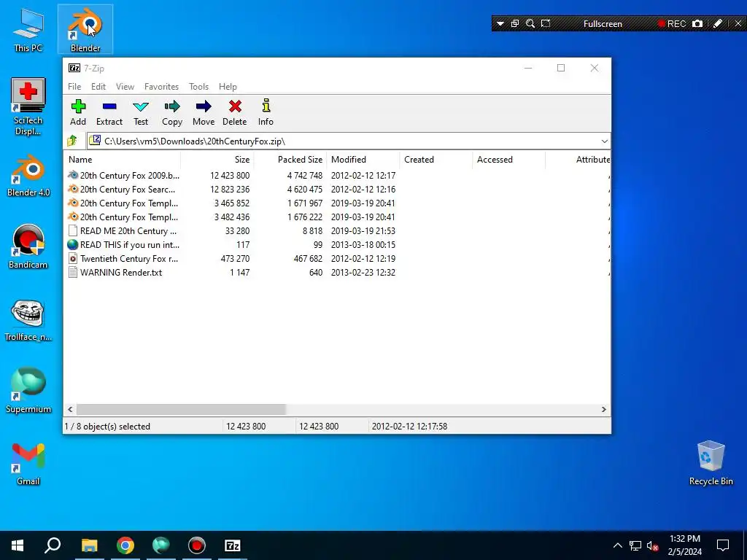Viewport: 747px width, 560px height.
Task: Click the Recycle Bin icon
Action: 711,463
